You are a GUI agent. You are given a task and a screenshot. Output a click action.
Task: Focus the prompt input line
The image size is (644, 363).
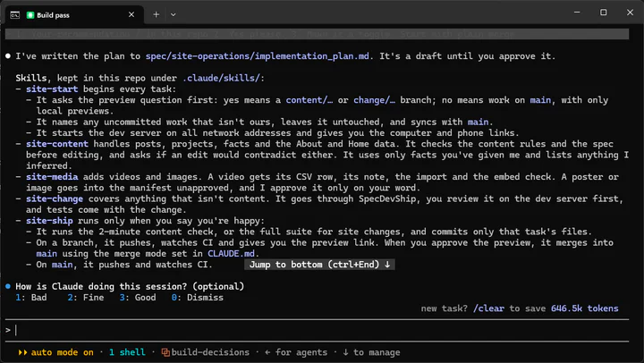(x=317, y=330)
